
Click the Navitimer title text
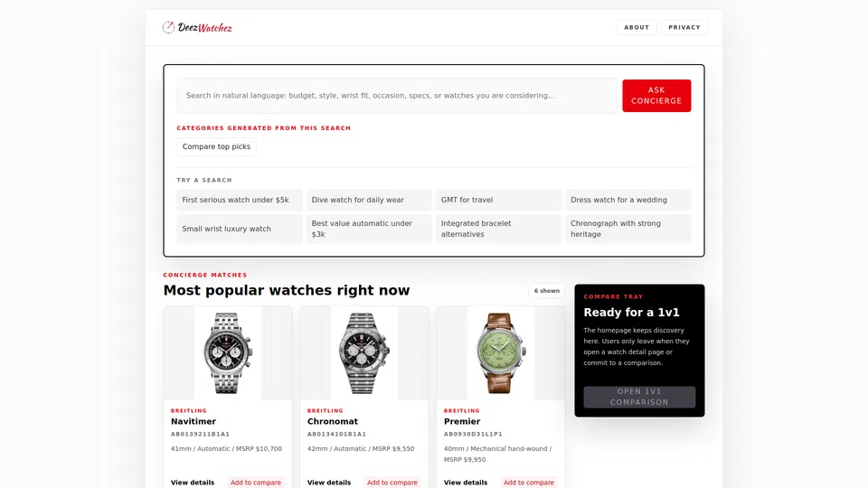point(193,421)
